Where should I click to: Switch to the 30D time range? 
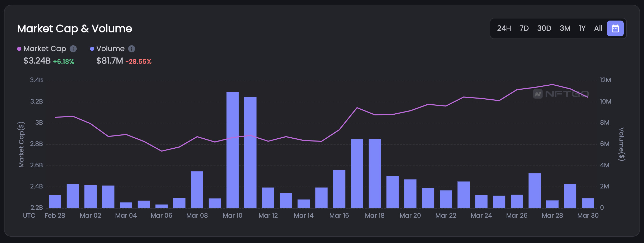tap(544, 28)
